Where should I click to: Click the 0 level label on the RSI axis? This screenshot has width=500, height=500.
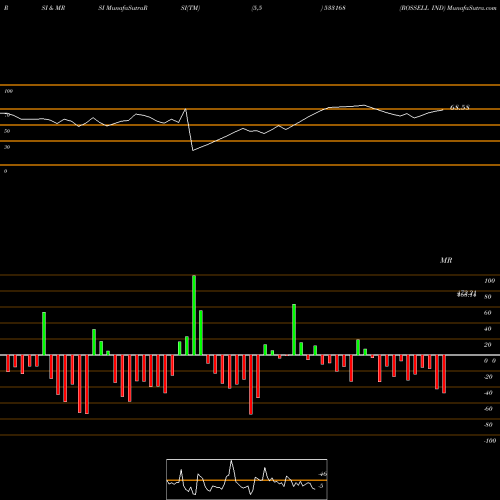tap(6, 171)
